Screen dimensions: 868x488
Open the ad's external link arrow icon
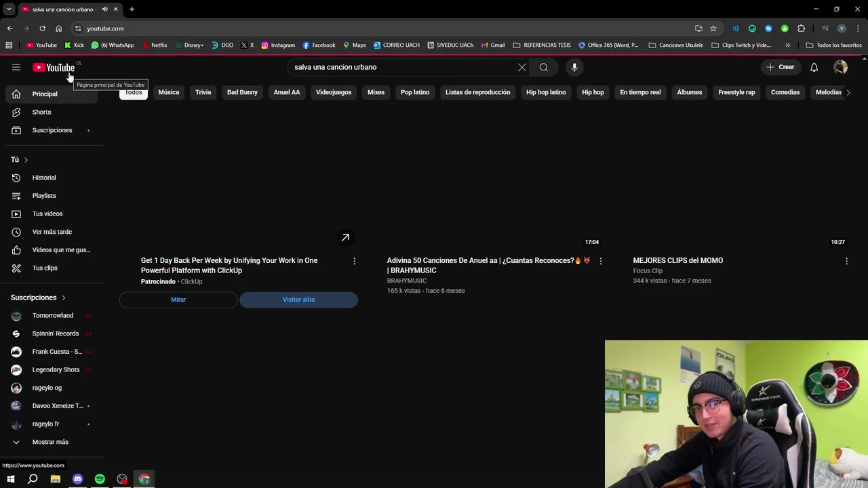345,237
